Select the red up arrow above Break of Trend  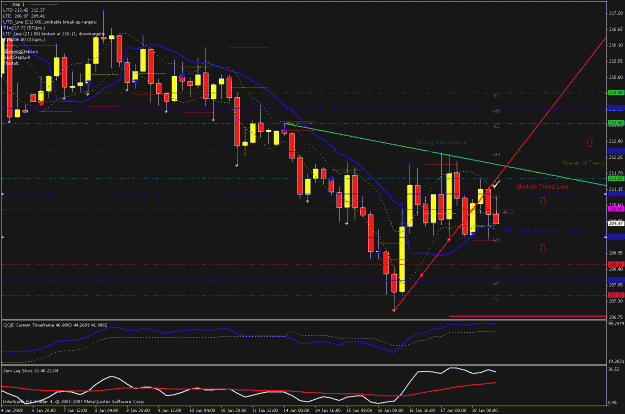click(590, 142)
